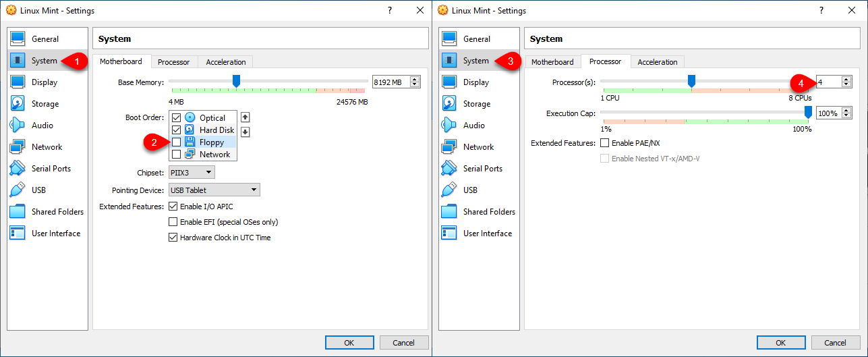Click the Execution Cap 100% field
Image resolution: width=868 pixels, height=357 pixels.
click(x=829, y=113)
